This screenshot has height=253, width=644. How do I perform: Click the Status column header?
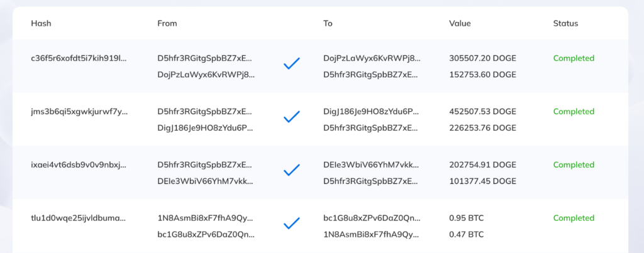pos(565,23)
